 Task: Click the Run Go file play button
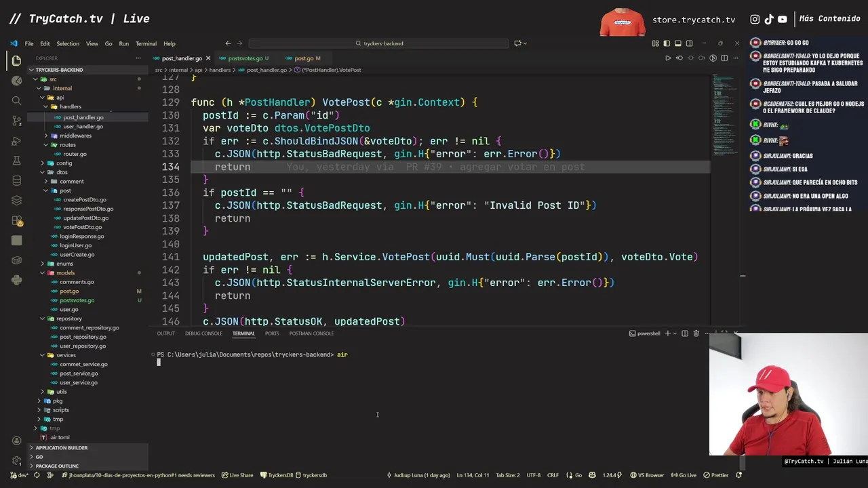click(x=667, y=58)
